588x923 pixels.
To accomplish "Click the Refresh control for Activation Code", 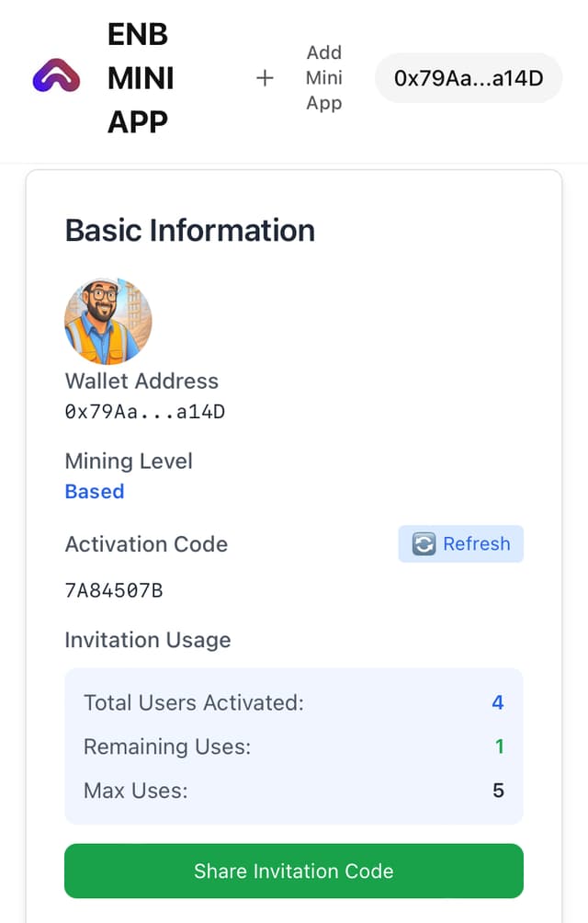I will [x=459, y=543].
